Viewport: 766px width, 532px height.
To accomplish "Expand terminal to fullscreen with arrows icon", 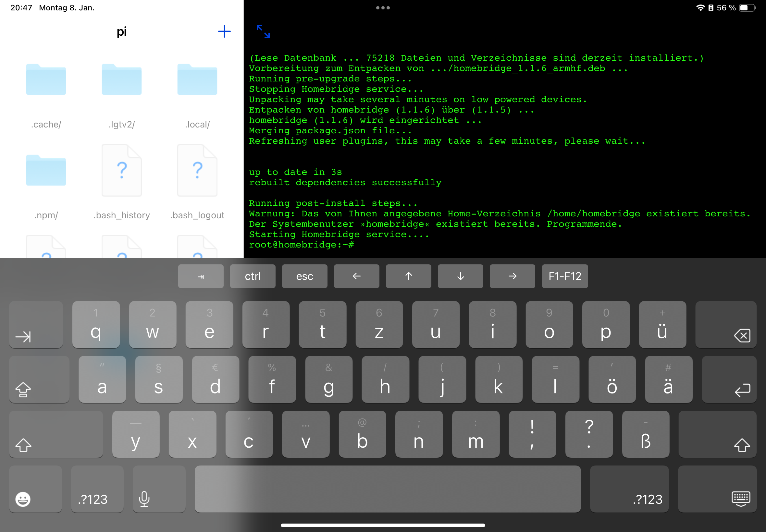I will (x=263, y=32).
